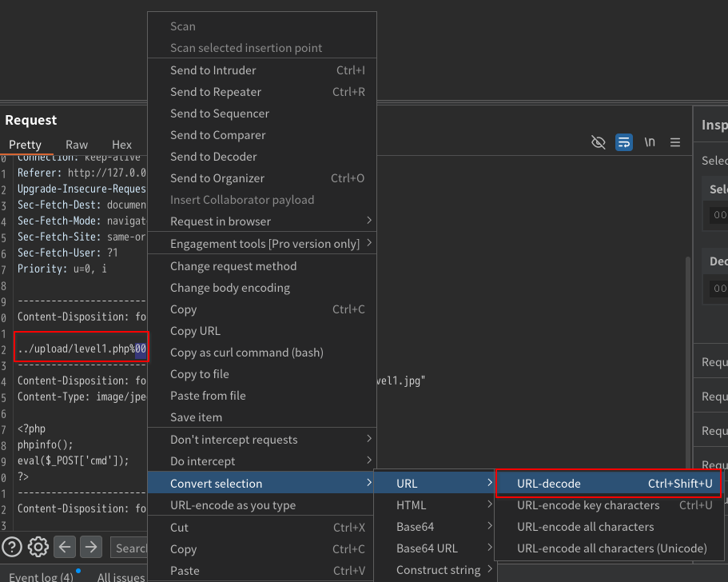
Task: Choose Send to Repeater
Action: pyautogui.click(x=262, y=92)
